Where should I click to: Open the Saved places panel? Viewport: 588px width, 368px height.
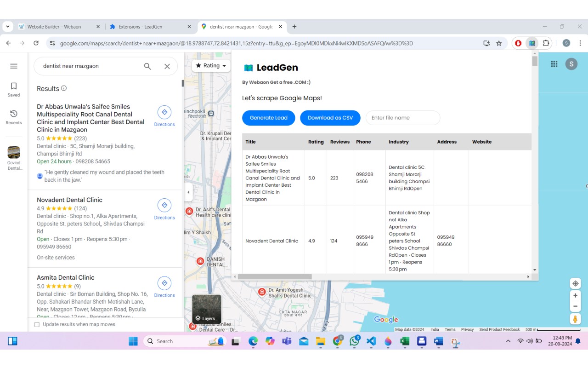pyautogui.click(x=14, y=90)
